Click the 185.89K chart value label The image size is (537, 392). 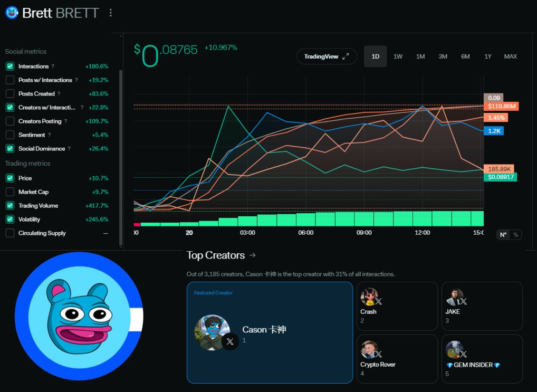click(x=499, y=169)
